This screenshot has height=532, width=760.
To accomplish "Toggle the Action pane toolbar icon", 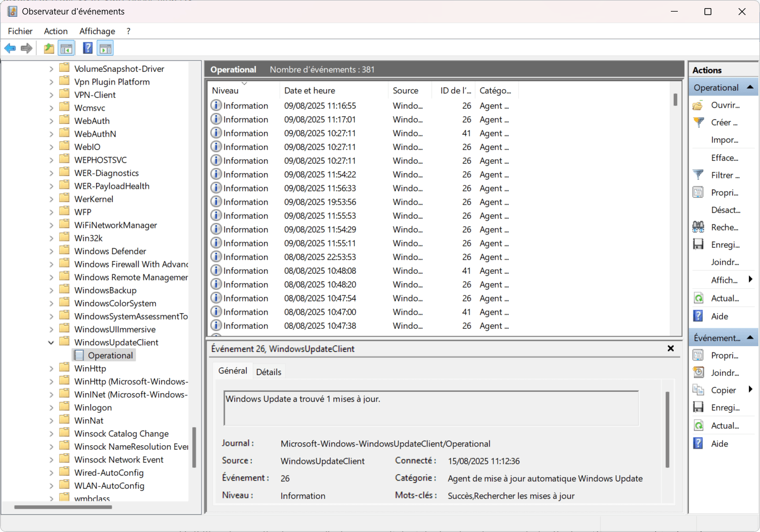I will click(105, 48).
